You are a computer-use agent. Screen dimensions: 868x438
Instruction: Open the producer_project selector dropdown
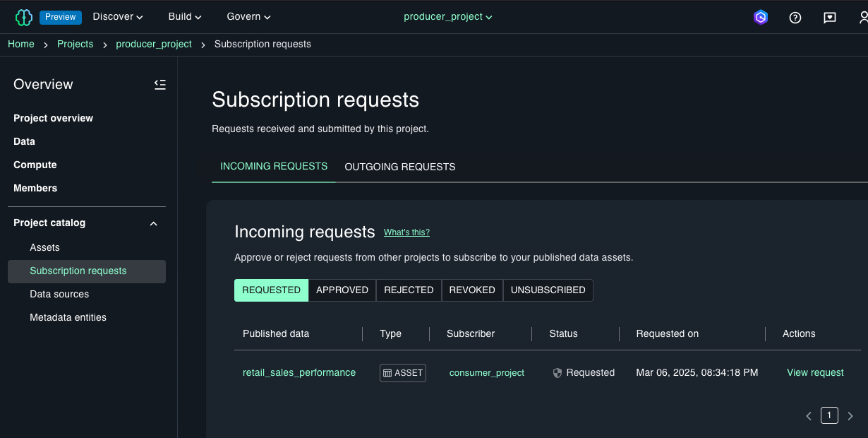pyautogui.click(x=448, y=17)
